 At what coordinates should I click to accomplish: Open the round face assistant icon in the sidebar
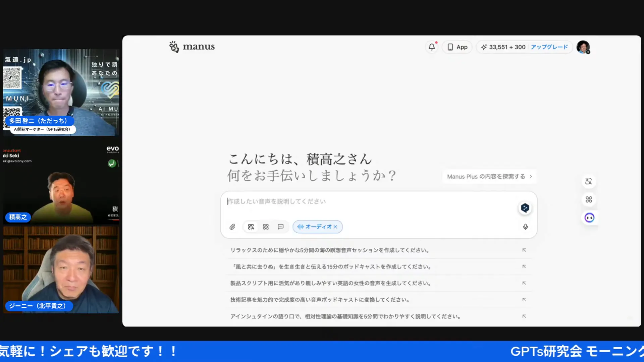coord(589,218)
